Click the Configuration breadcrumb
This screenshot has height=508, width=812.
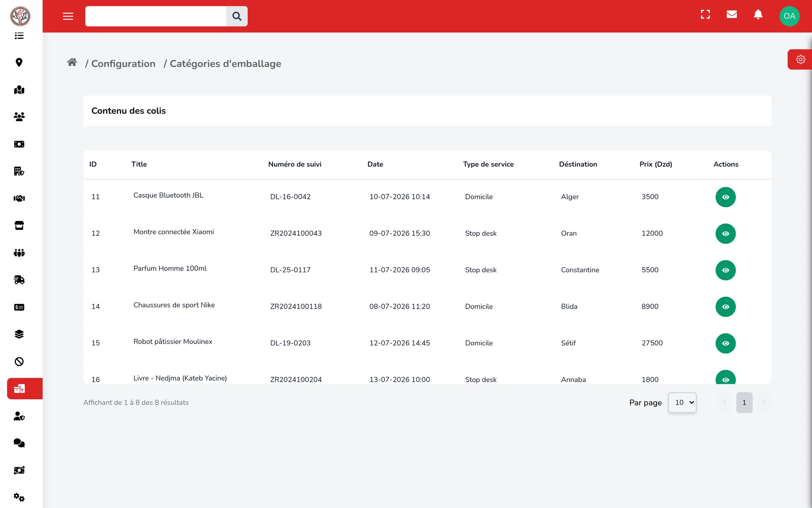pos(123,63)
